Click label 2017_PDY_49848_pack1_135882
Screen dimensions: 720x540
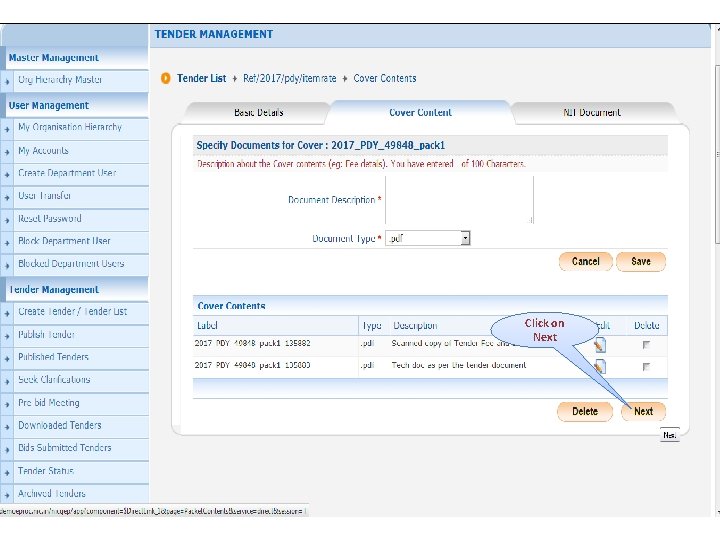(x=253, y=343)
